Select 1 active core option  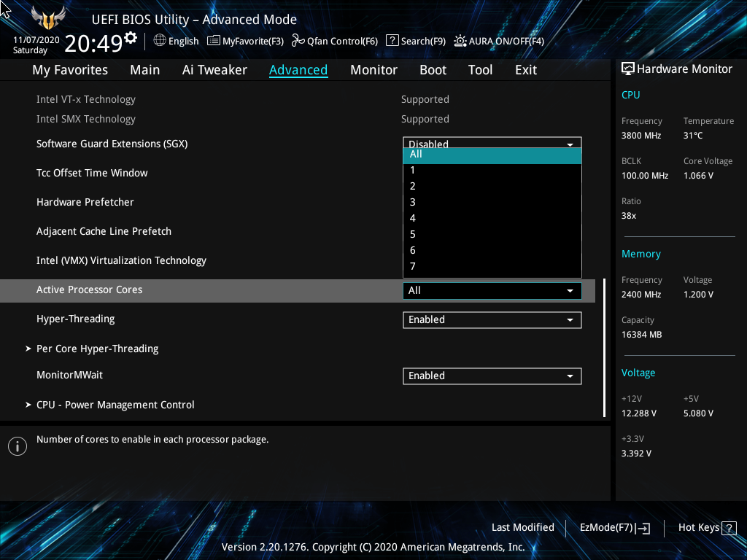(492, 171)
